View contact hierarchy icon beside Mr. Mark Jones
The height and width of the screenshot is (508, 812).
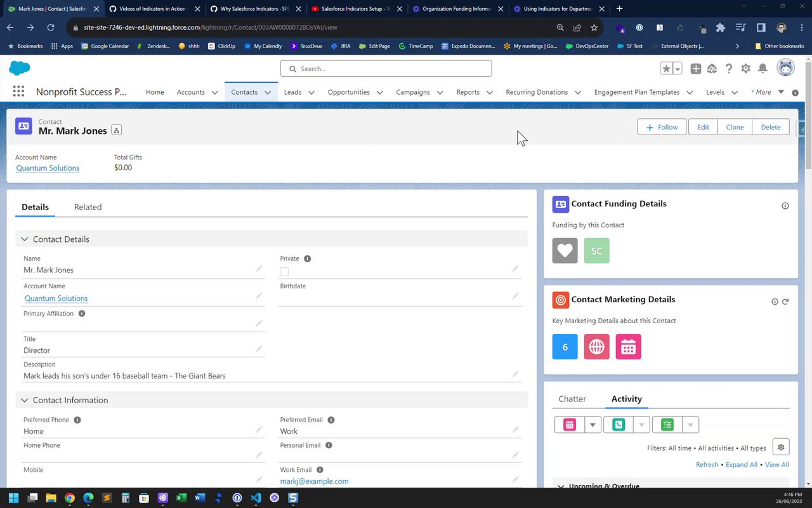(116, 130)
